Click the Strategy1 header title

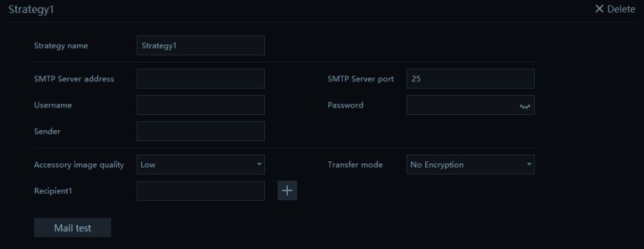(31, 9)
